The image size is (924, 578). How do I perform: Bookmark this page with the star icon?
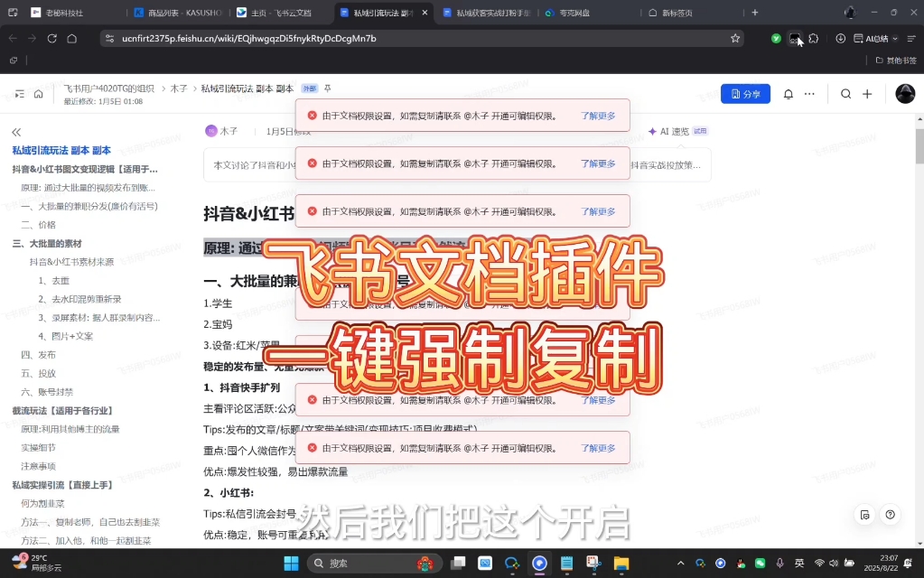pyautogui.click(x=735, y=38)
